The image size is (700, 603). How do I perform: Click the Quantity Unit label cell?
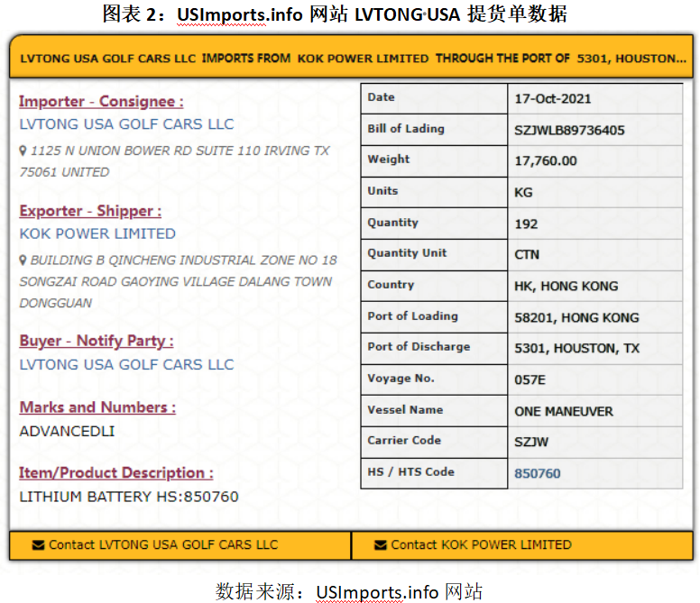pos(434,254)
